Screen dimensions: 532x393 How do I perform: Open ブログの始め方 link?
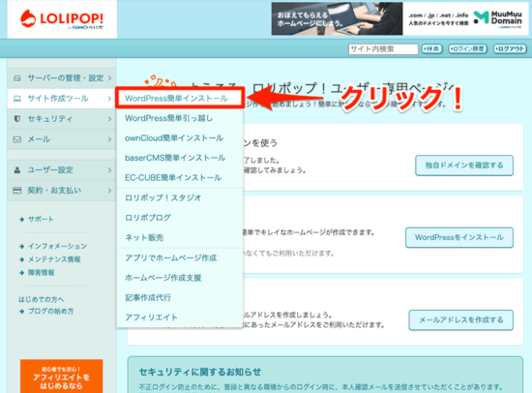(x=50, y=311)
